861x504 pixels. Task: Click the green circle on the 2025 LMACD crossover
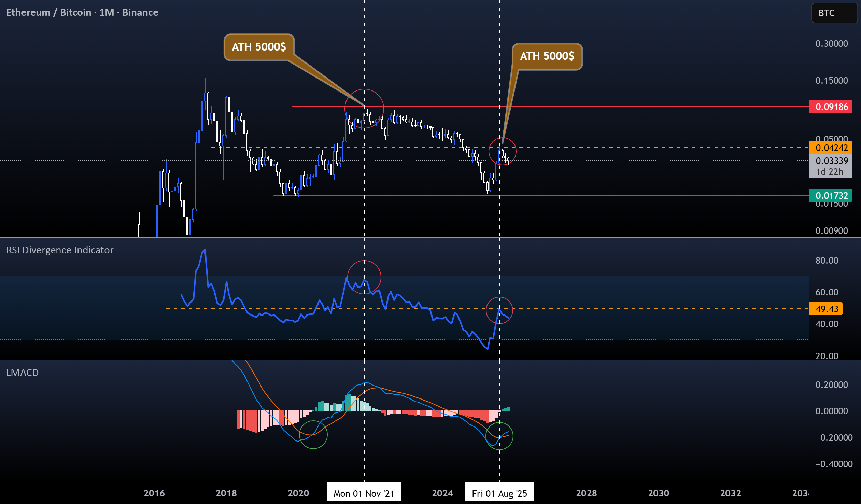pyautogui.click(x=499, y=436)
